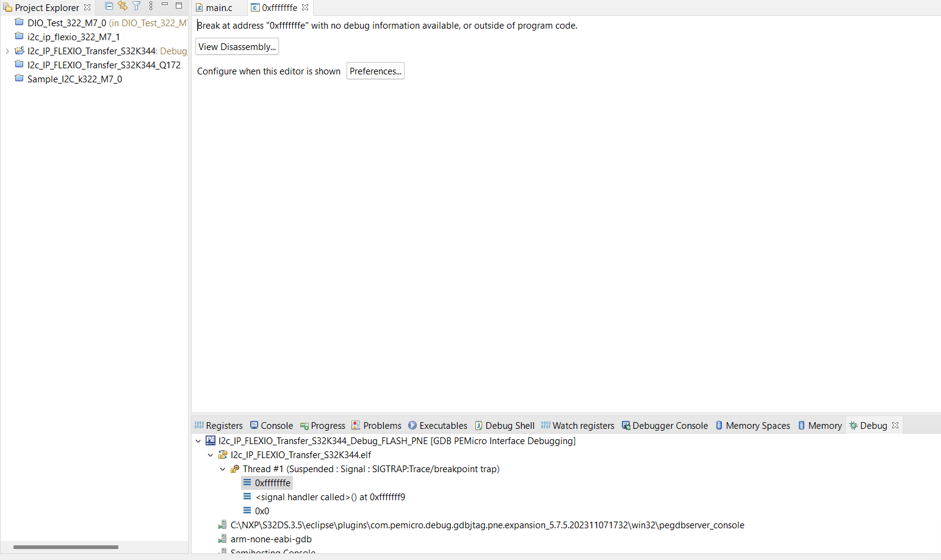Click the View Disassembly button
Screen dimensions: 941x560
click(237, 46)
